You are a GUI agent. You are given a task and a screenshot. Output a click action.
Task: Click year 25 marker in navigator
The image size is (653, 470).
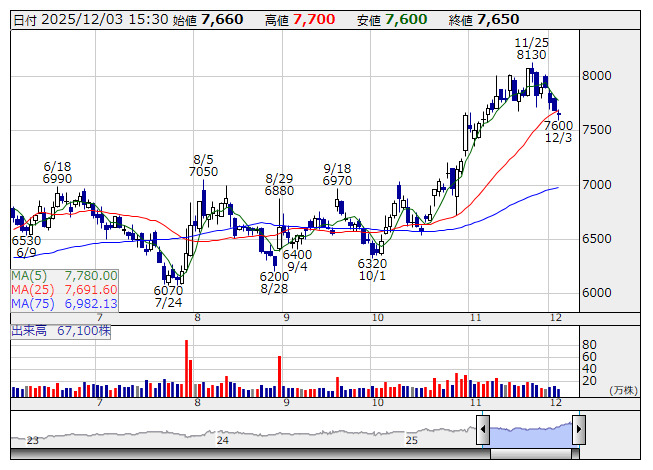(412, 440)
